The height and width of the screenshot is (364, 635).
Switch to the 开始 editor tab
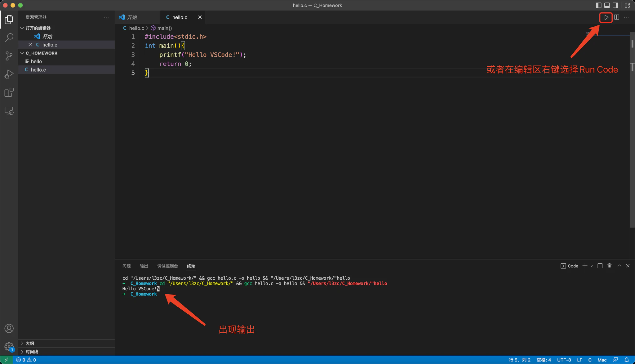[x=132, y=17]
